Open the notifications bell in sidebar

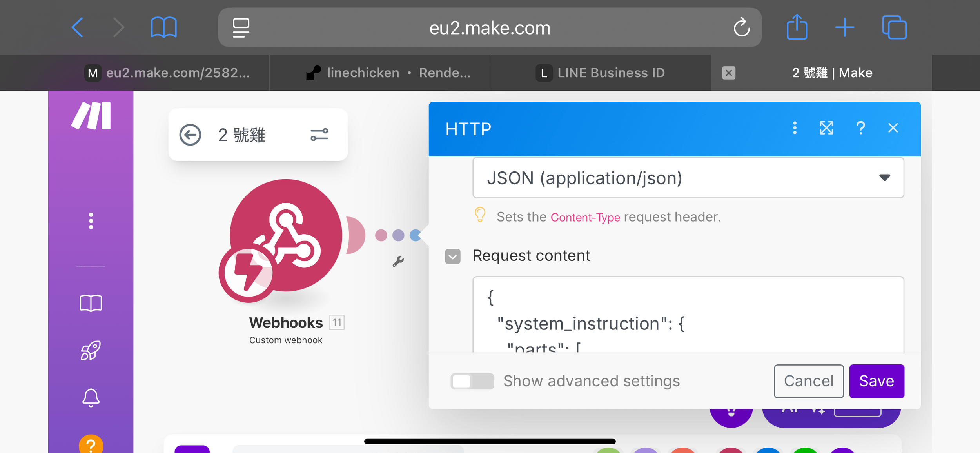91,397
